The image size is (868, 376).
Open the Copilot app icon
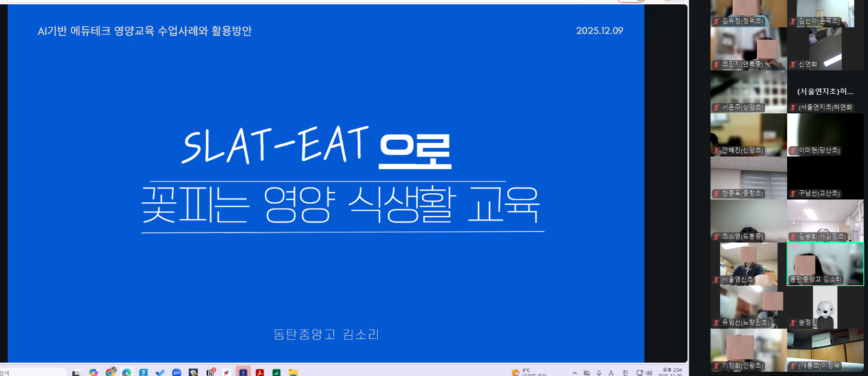(93, 372)
